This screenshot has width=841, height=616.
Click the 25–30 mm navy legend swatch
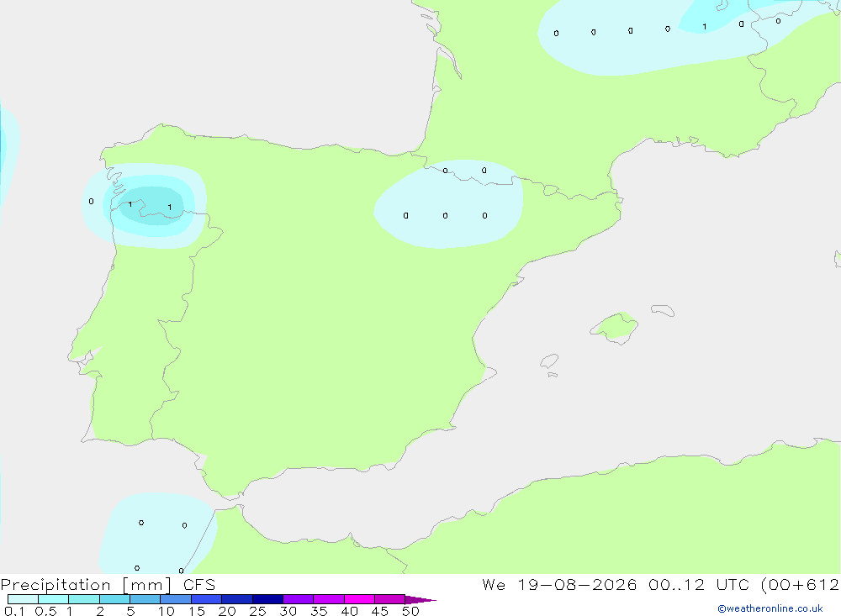point(267,599)
